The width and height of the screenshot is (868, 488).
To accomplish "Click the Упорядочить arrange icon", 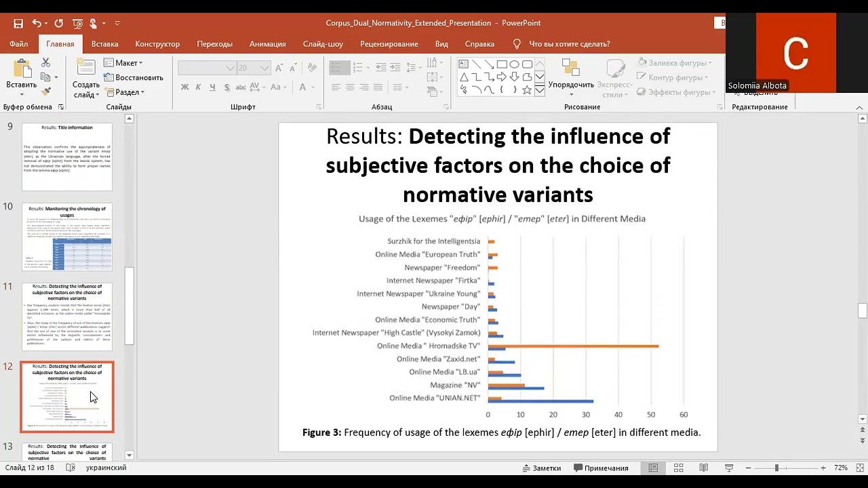I will point(571,68).
